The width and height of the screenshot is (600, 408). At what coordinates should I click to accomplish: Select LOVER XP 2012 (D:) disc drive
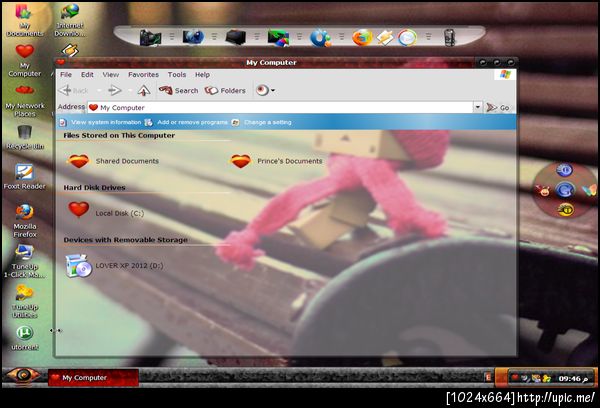click(x=114, y=265)
